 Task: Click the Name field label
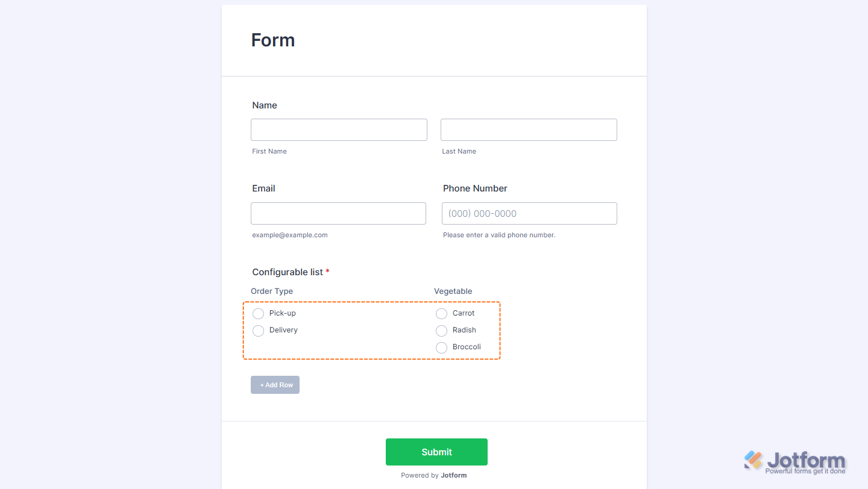265,105
